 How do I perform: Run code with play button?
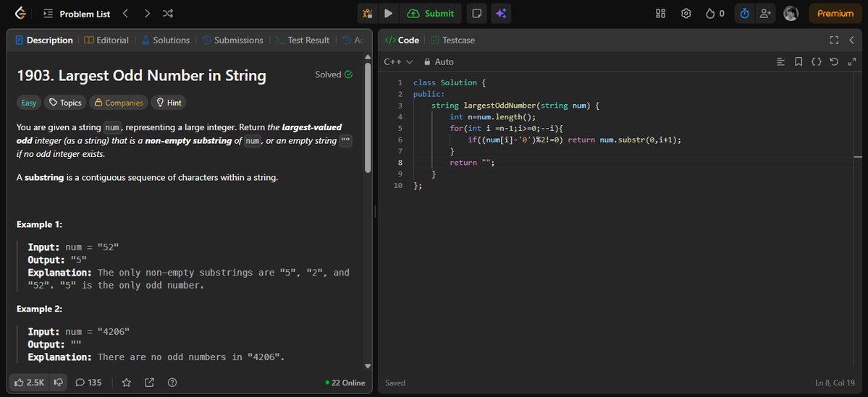tap(388, 14)
